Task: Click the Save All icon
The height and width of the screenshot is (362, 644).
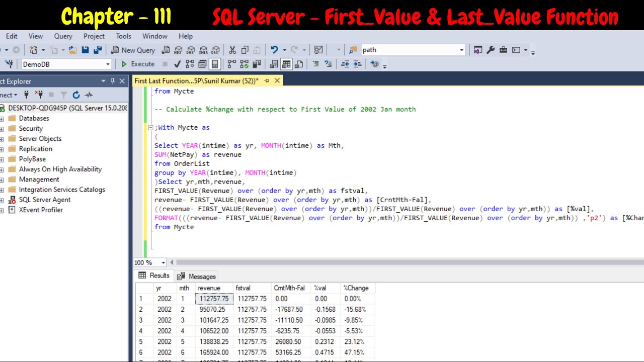Action: [x=97, y=50]
